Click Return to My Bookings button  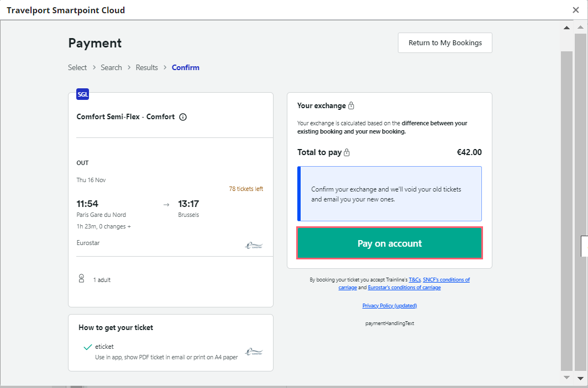click(445, 42)
